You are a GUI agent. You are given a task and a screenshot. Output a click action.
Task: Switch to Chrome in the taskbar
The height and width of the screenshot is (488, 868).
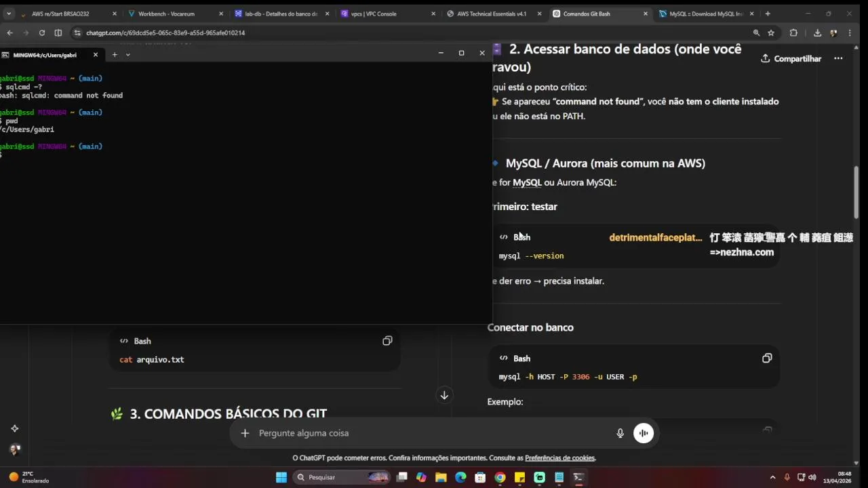(x=500, y=477)
